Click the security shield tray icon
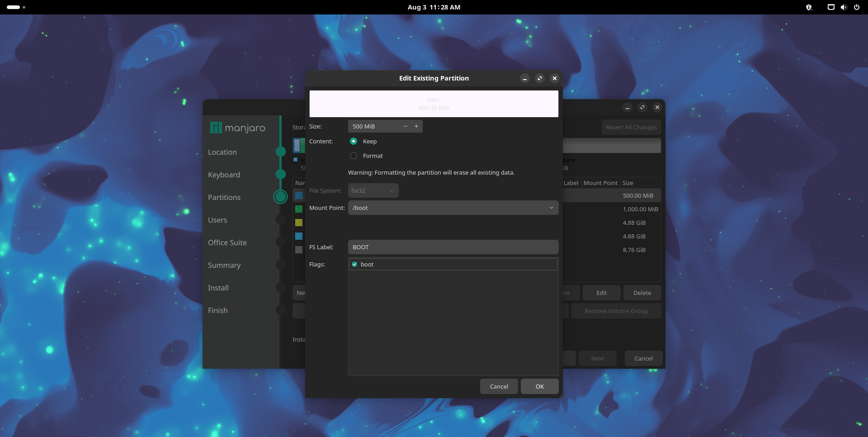868x437 pixels. 809,7
